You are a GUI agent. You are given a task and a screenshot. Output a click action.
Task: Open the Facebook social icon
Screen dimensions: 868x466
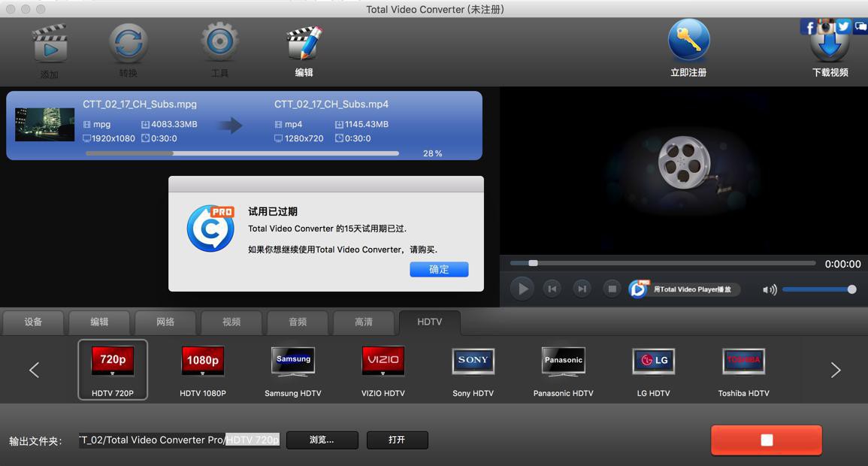(808, 27)
